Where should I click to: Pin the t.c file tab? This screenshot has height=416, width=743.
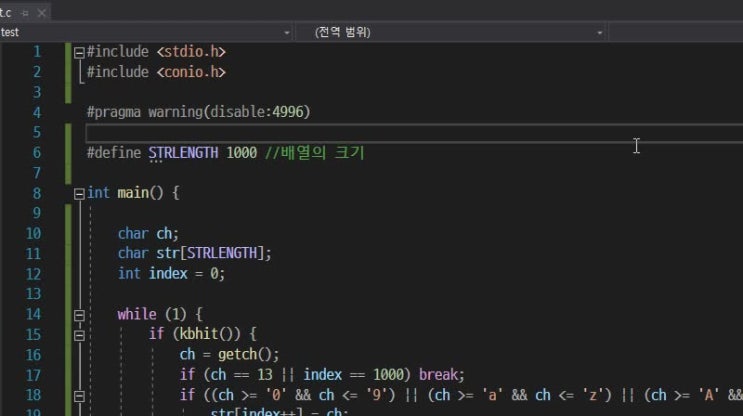pos(26,13)
